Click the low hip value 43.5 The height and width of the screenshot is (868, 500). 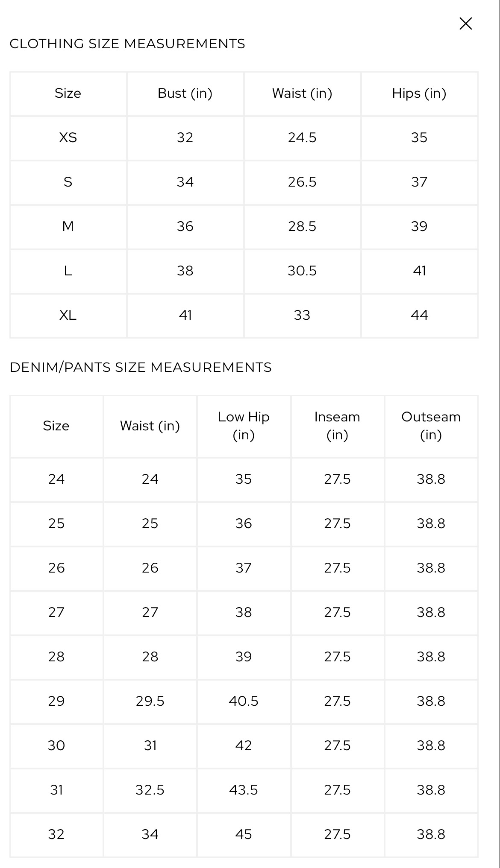[x=244, y=790]
